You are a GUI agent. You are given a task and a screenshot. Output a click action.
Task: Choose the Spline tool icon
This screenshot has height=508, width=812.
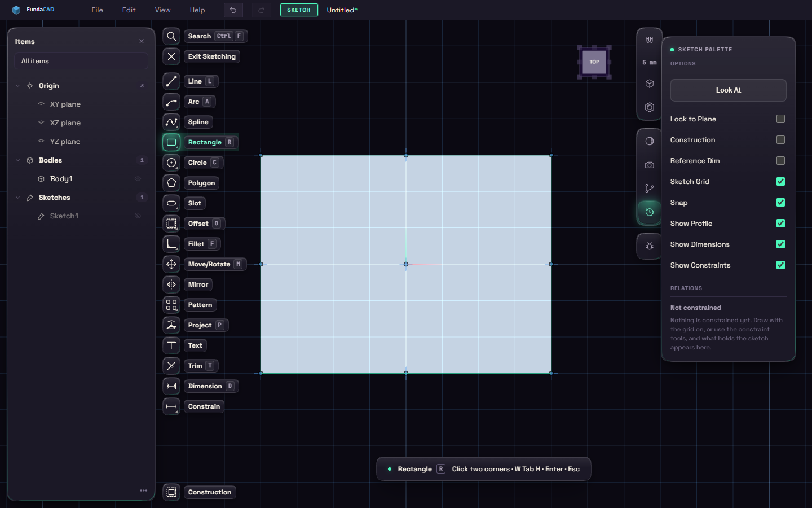click(x=171, y=122)
